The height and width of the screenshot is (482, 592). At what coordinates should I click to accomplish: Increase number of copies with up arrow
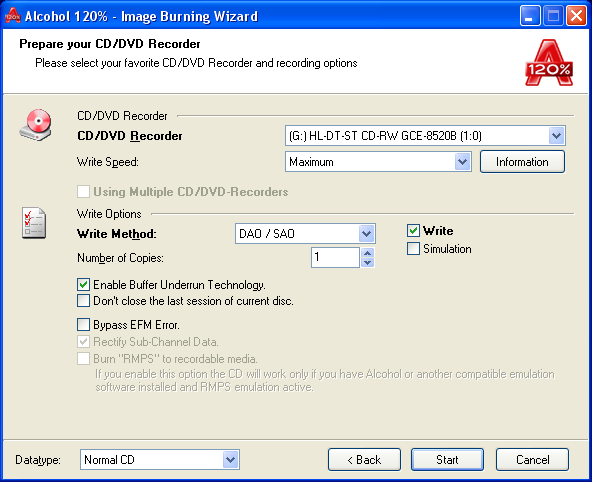(x=367, y=253)
